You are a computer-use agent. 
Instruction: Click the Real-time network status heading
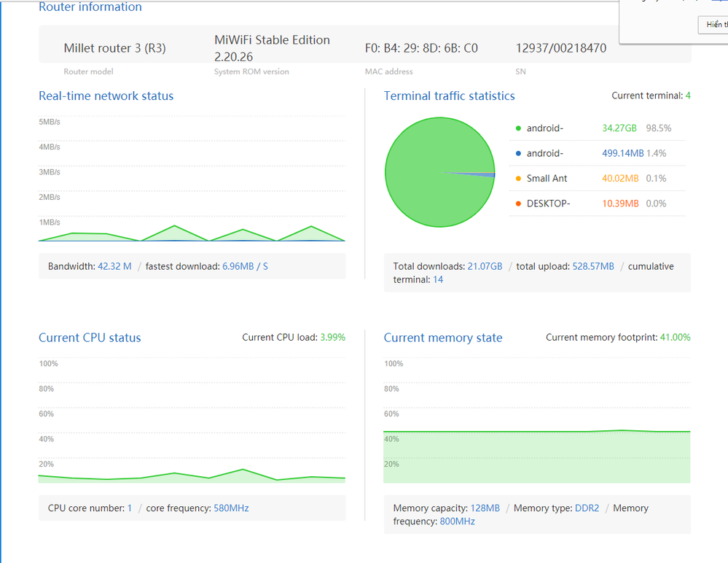point(106,96)
